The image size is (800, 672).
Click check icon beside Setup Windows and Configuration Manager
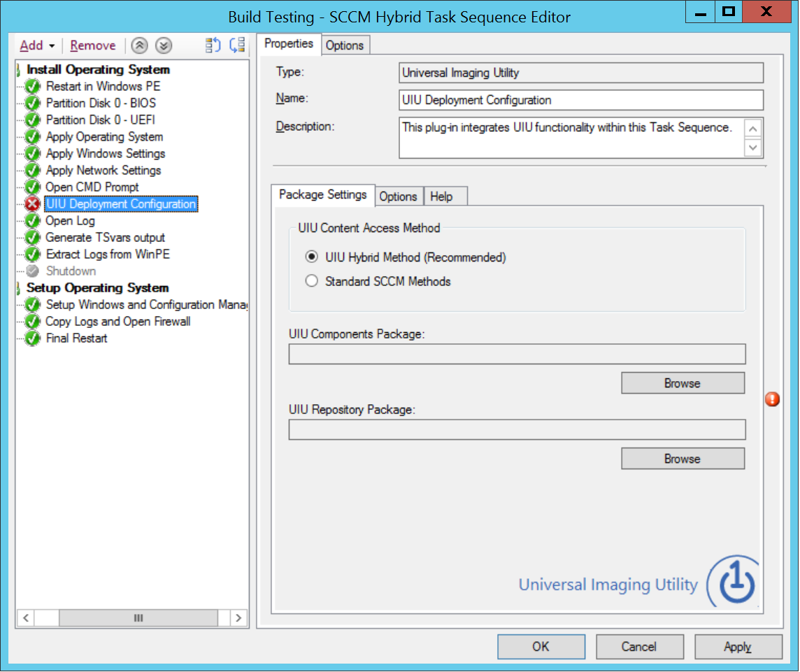coord(33,305)
